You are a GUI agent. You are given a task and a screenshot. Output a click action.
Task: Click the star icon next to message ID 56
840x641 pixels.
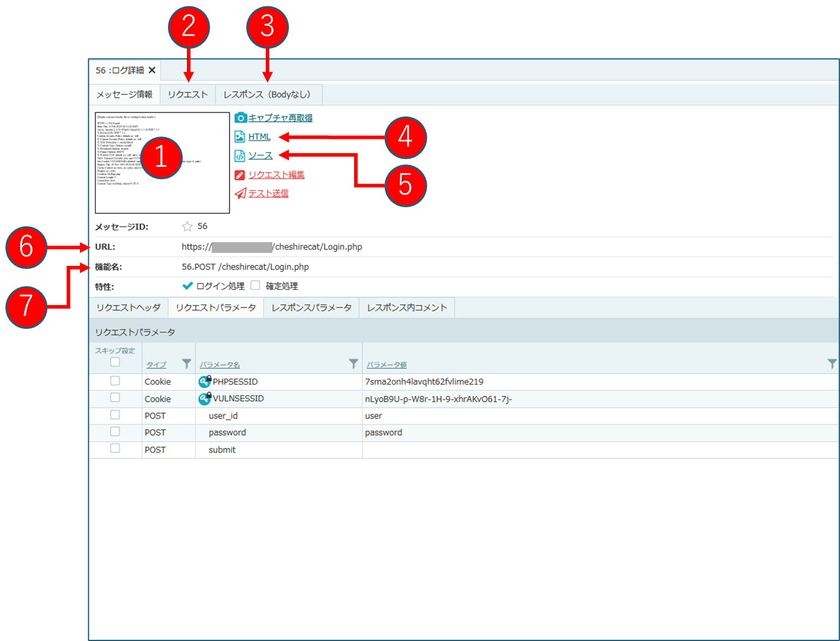187,226
